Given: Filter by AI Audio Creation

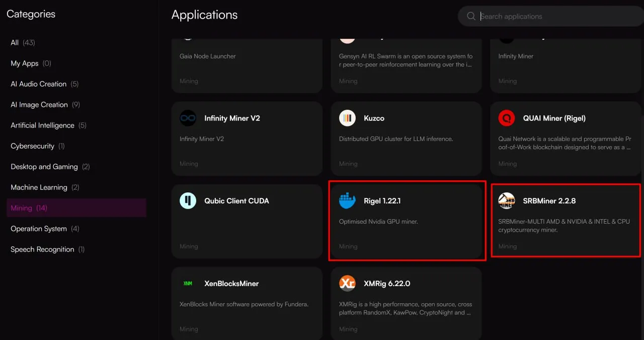Looking at the screenshot, I should (76, 84).
